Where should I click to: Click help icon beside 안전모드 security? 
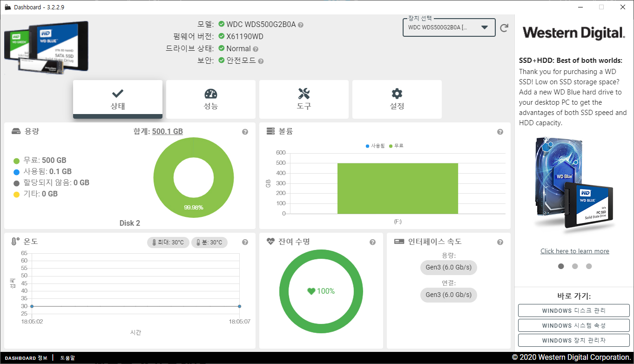click(x=261, y=61)
